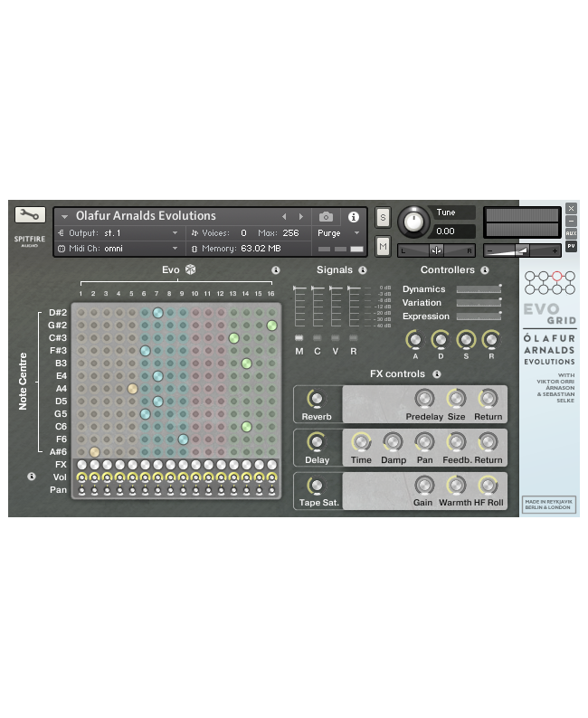Image resolution: width=588 pixels, height=718 pixels.
Task: Toggle the C signal enable button
Action: [318, 338]
